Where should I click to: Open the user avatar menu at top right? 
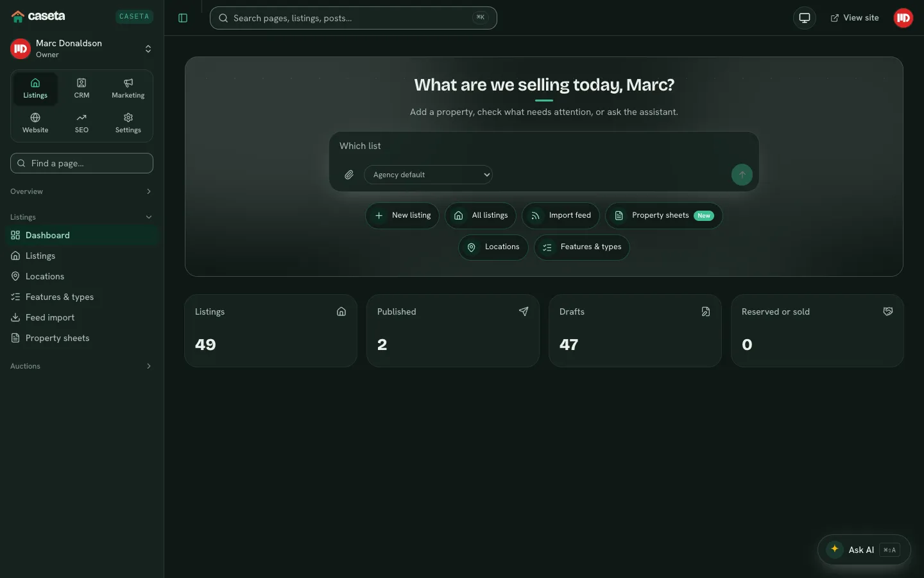903,18
